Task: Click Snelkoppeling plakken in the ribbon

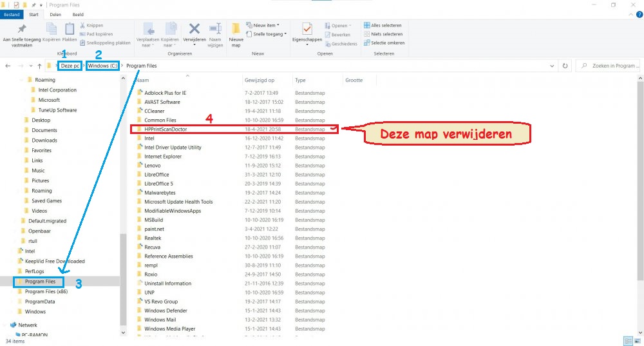Action: click(105, 43)
